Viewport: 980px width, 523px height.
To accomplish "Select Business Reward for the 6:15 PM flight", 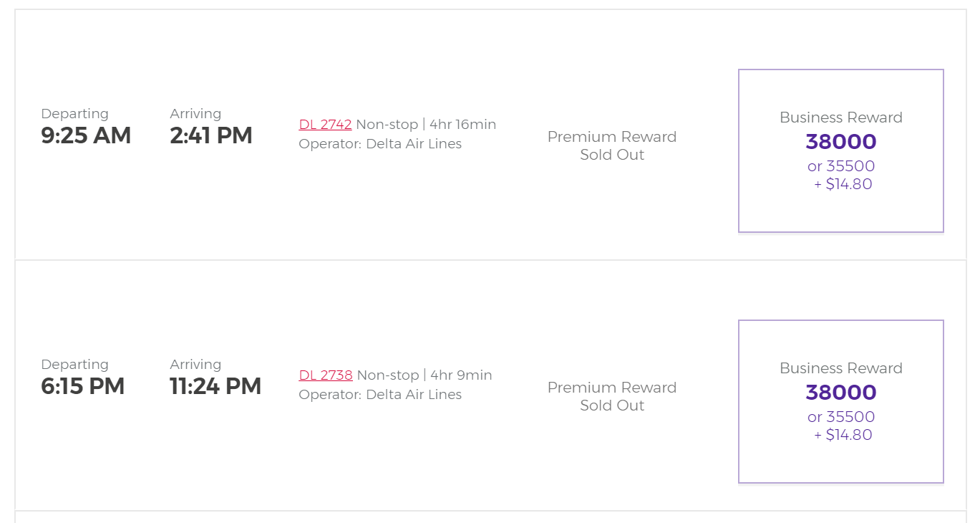I will pyautogui.click(x=841, y=402).
